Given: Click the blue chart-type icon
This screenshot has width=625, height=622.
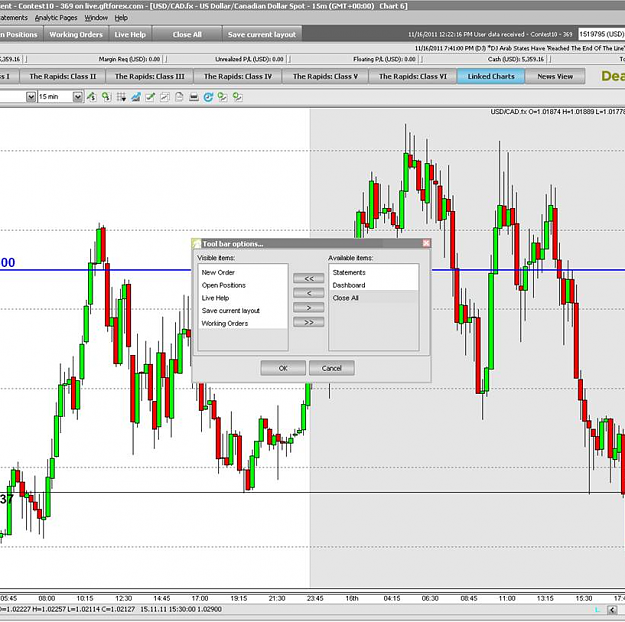Looking at the screenshot, I should click(x=136, y=97).
